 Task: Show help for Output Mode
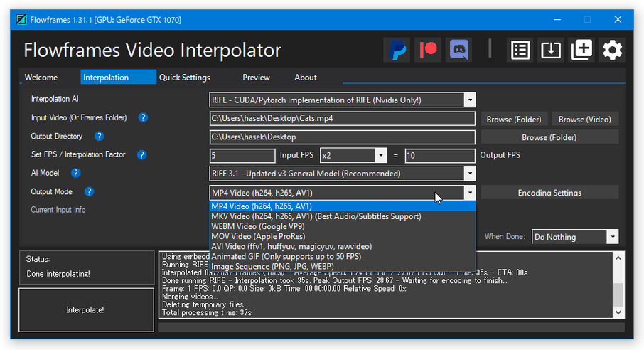89,191
